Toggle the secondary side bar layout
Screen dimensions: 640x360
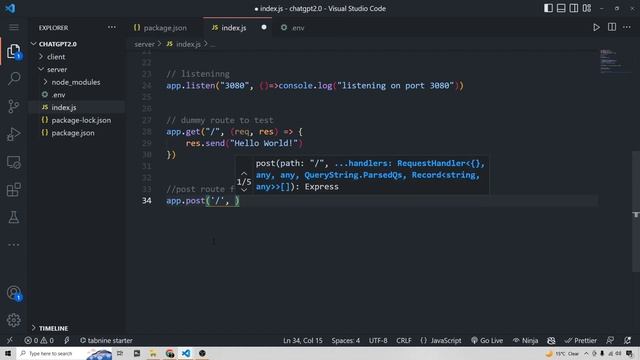(574, 8)
